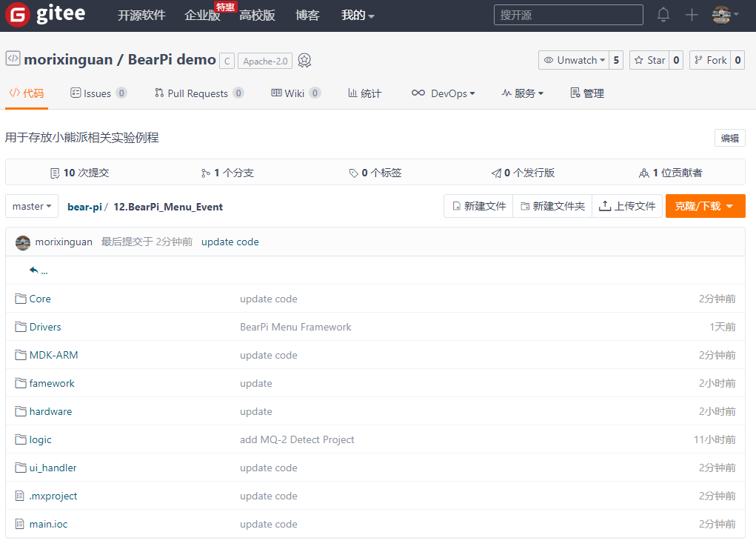Click the recommended project badge icon
Viewport: 756px width, 555px height.
[x=304, y=60]
